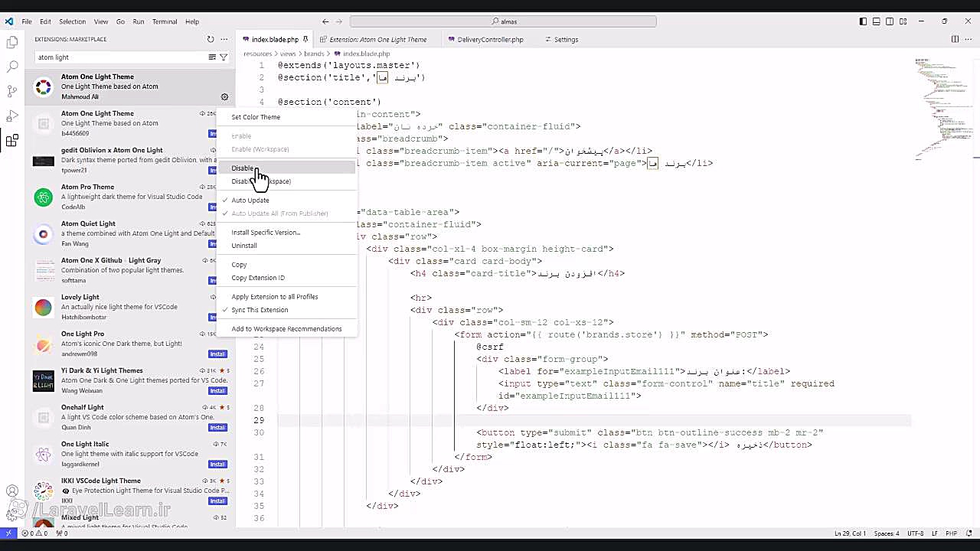The height and width of the screenshot is (551, 980).
Task: Click the Lovely Light extension icon
Action: [44, 308]
